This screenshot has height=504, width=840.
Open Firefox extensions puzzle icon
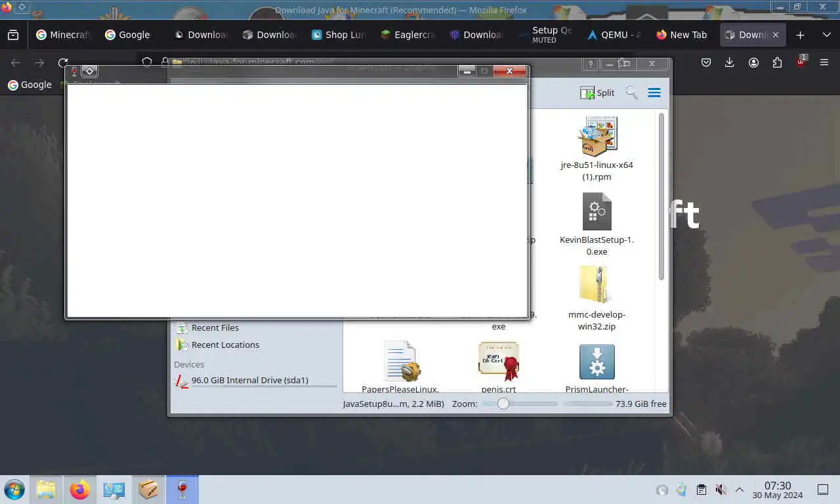point(778,62)
